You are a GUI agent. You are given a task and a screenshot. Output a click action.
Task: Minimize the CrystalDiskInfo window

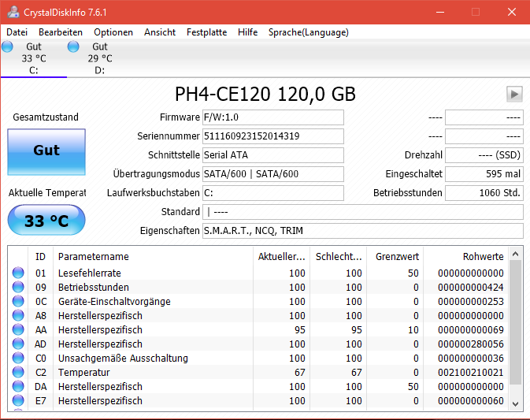point(440,12)
